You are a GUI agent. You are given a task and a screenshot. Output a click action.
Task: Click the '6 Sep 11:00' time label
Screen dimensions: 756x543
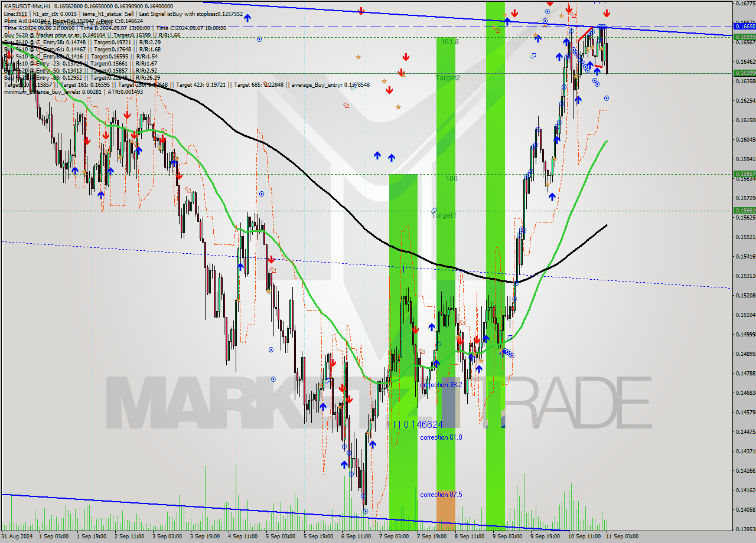point(356,537)
